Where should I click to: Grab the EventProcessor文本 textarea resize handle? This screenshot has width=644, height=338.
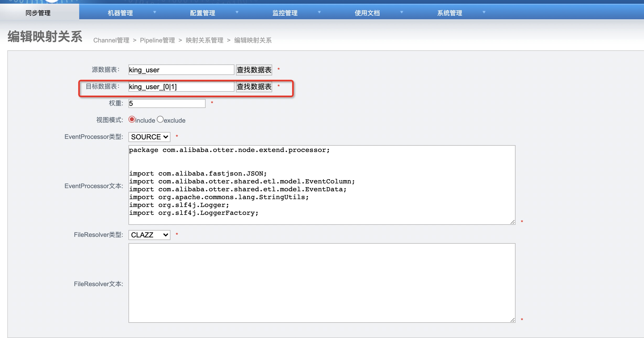point(513,222)
